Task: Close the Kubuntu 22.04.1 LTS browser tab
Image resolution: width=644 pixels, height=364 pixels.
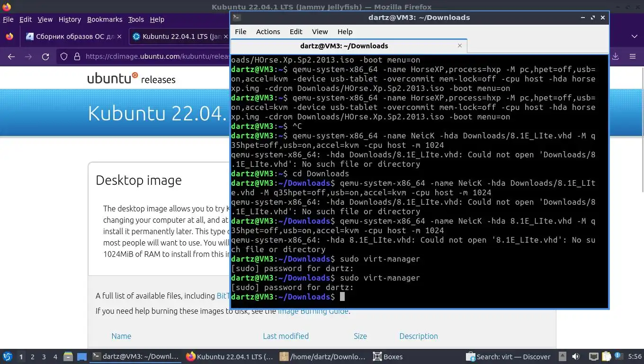Action: [x=226, y=36]
